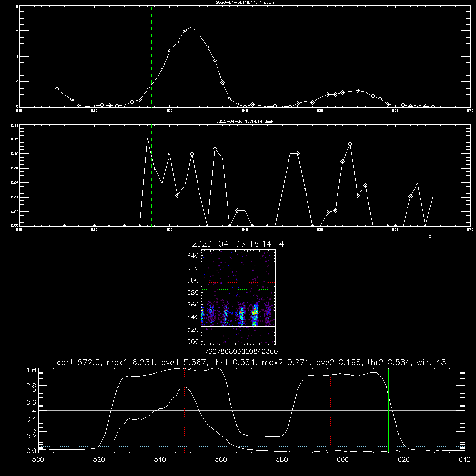The width and height of the screenshot is (476, 476).
Task: Click the "540" x-axis label of bottom plot
Action: (x=160, y=460)
